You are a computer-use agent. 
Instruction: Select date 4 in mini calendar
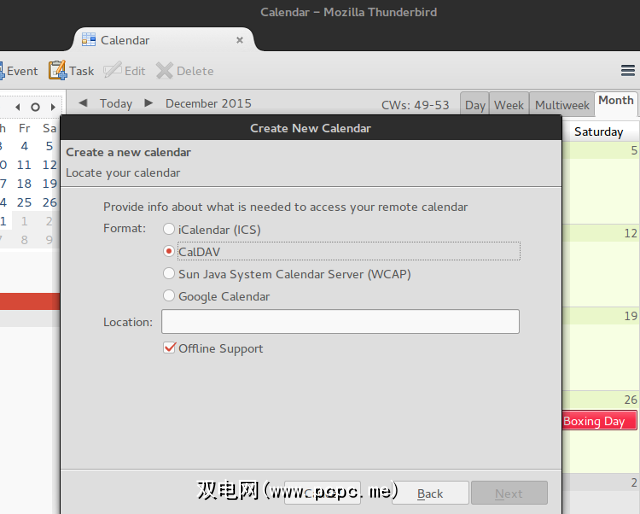click(24, 146)
